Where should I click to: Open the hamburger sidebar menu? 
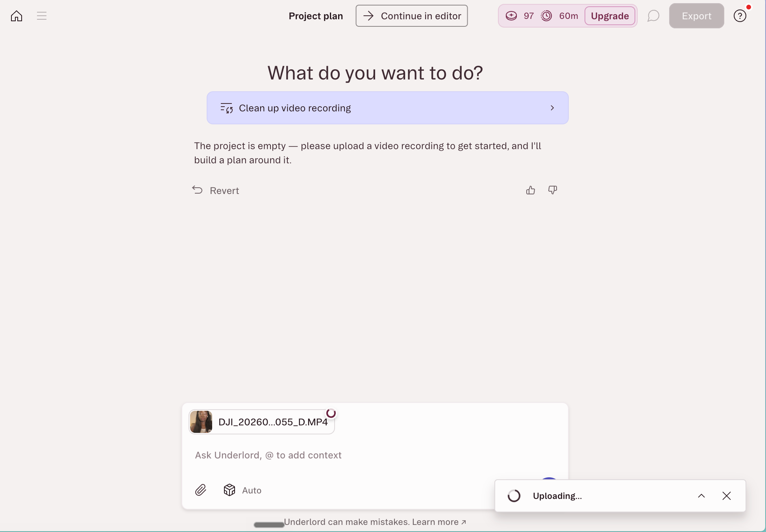click(x=42, y=16)
